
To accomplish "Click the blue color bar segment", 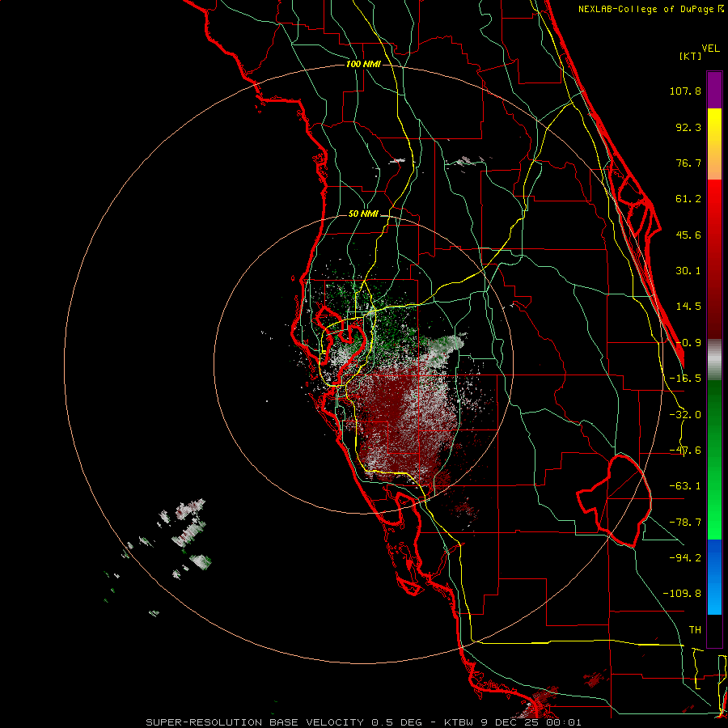I will point(714,577).
